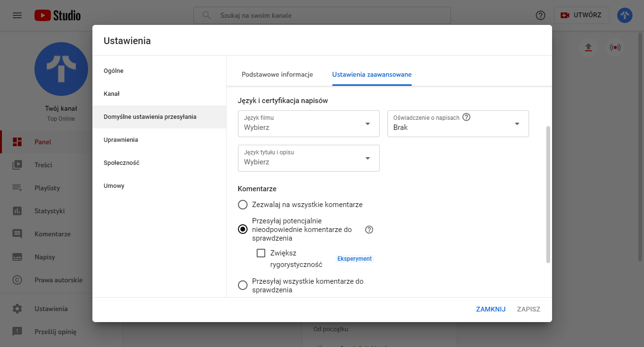This screenshot has height=347, width=644.
Task: Click the Panel dashboard icon
Action: click(17, 142)
